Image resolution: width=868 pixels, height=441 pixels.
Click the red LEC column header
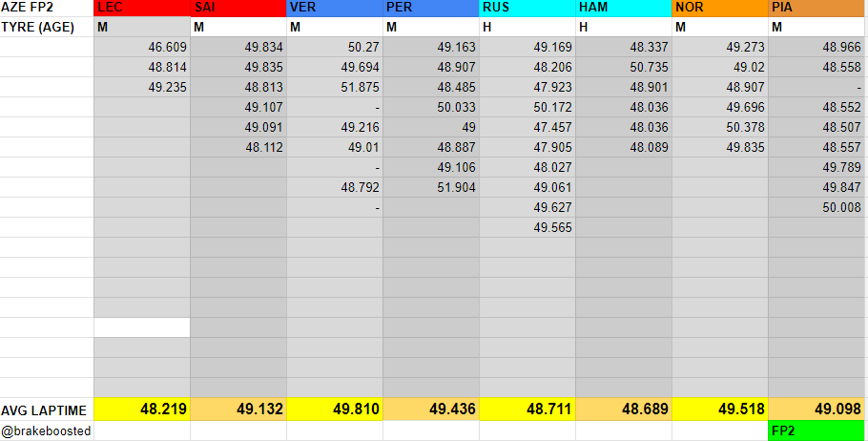pyautogui.click(x=142, y=8)
